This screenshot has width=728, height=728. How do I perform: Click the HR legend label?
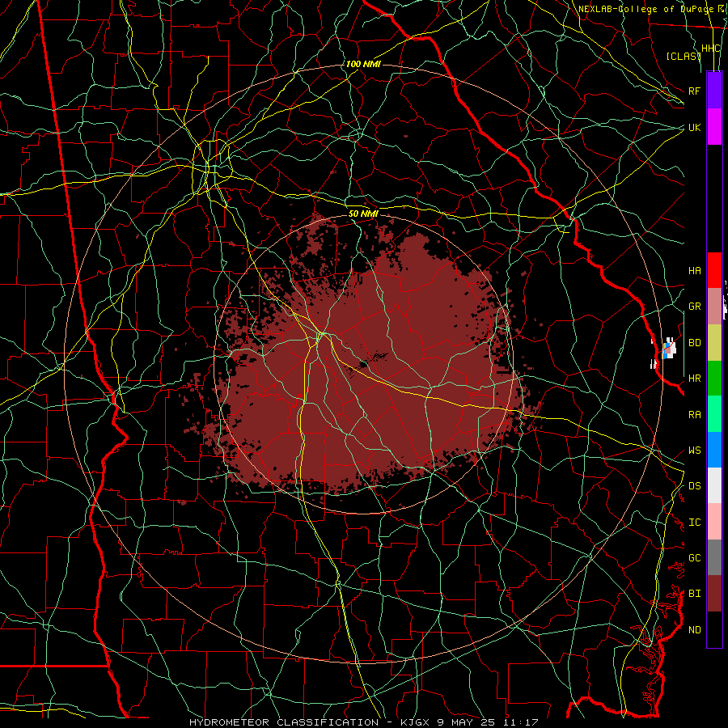694,379
